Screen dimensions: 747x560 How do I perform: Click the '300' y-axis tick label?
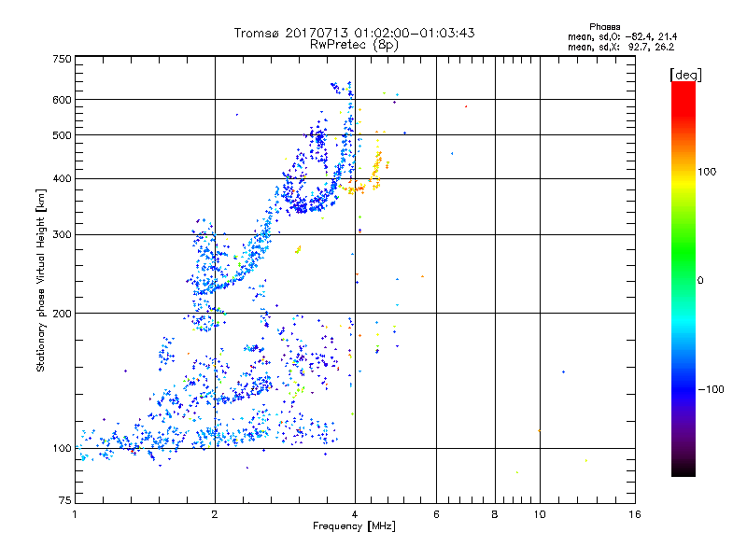[62, 234]
